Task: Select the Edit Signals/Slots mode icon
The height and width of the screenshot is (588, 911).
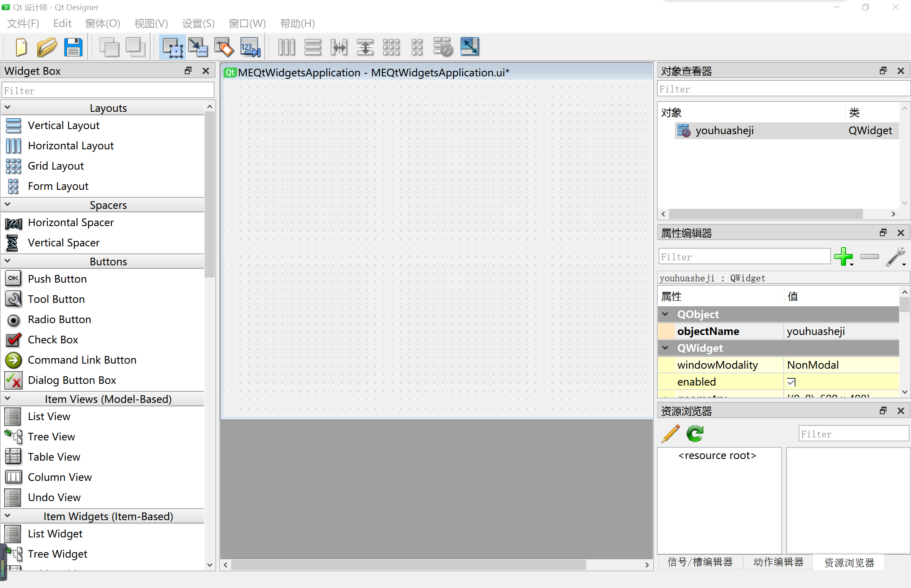Action: click(198, 47)
